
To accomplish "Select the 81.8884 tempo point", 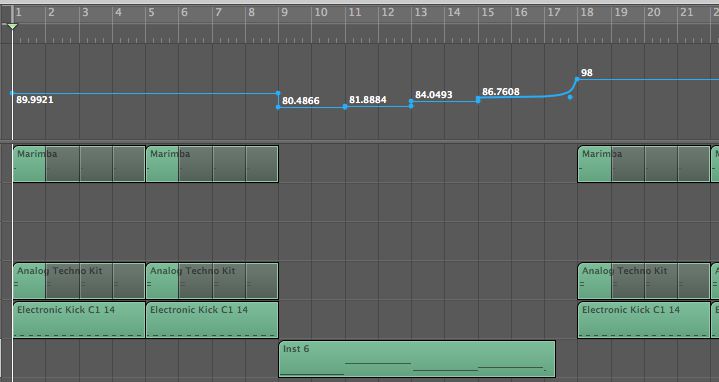I will coord(345,107).
